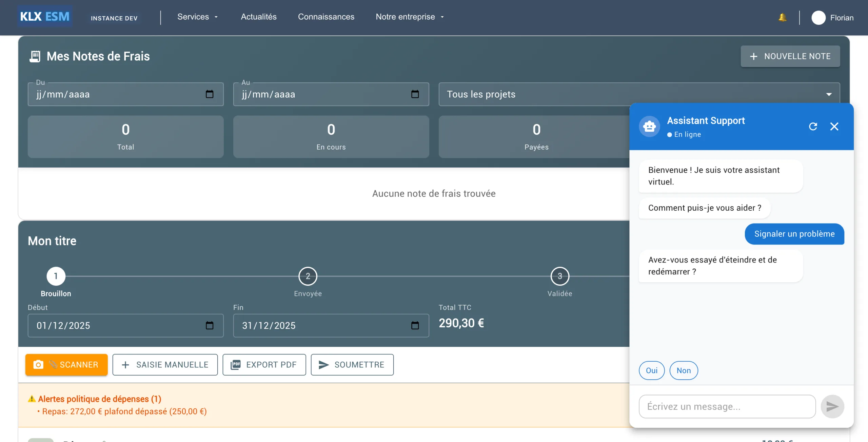The height and width of the screenshot is (442, 868).
Task: Click the notification bell icon
Action: [x=782, y=17]
